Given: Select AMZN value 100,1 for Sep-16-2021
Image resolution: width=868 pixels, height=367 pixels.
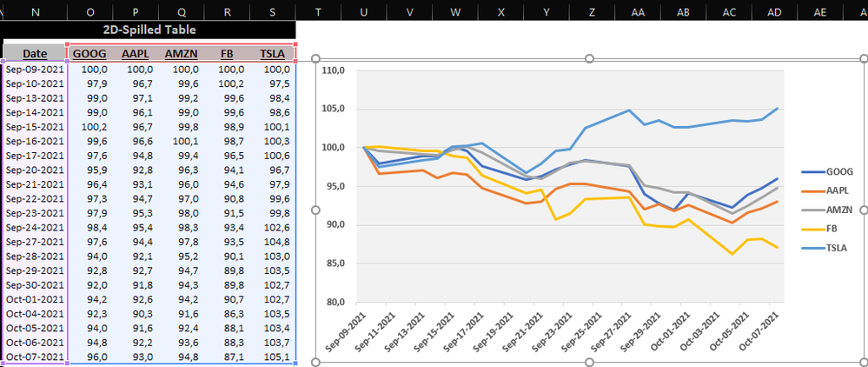Looking at the screenshot, I should 181,142.
